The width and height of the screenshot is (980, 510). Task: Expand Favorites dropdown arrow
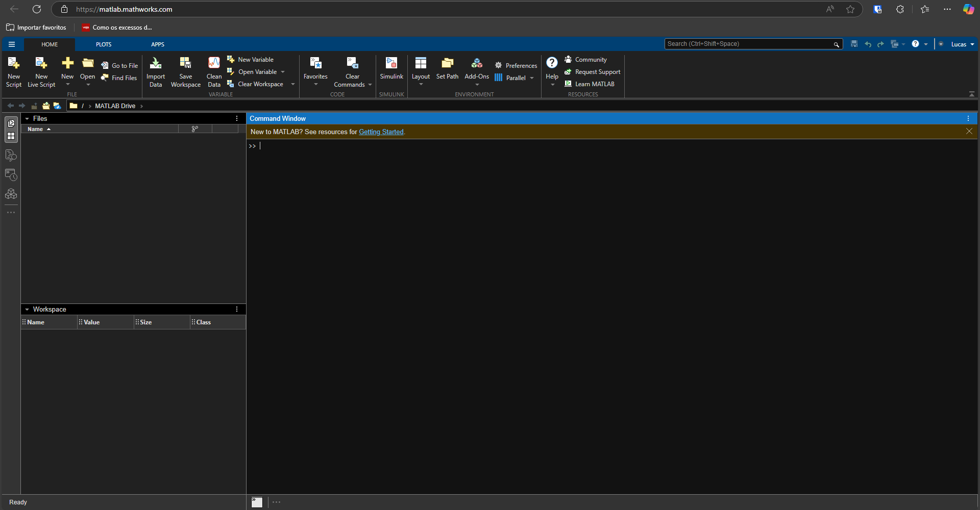316,85
